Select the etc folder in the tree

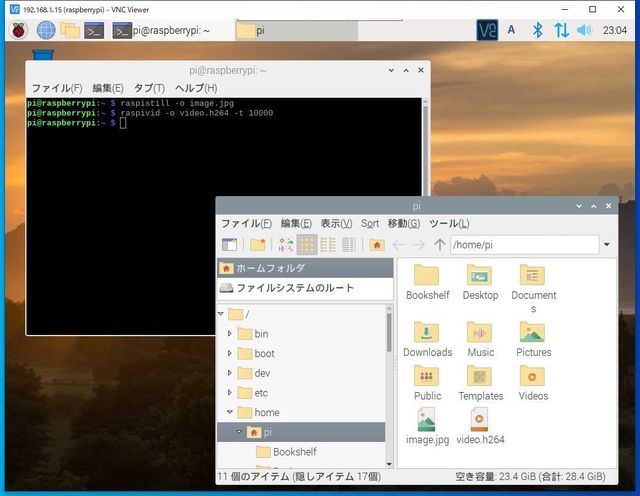(x=253, y=393)
